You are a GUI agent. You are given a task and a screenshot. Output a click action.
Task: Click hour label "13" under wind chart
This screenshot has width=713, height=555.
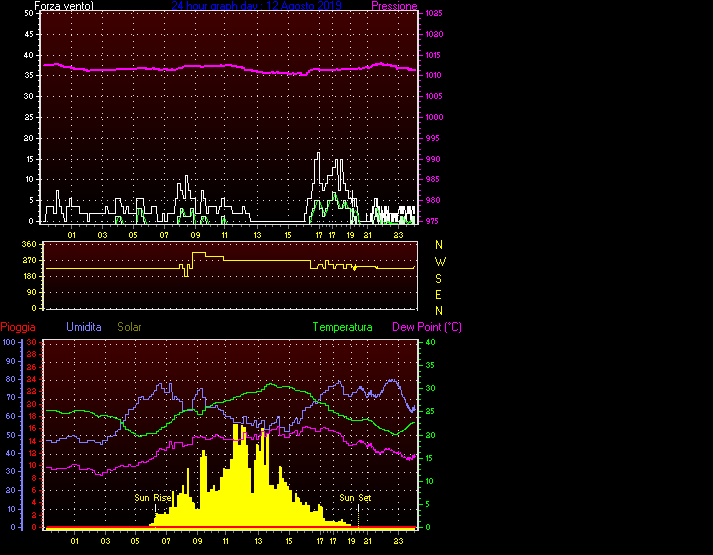[257, 235]
